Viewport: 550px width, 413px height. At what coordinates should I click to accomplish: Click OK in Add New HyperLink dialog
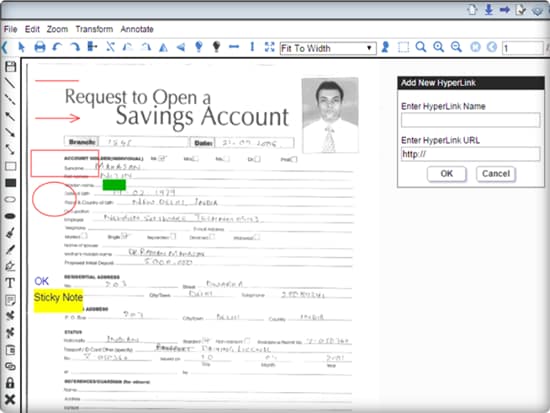(x=447, y=174)
